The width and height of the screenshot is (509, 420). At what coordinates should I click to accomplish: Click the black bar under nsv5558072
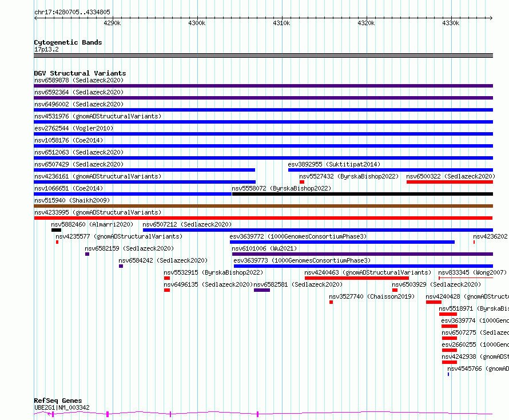[x=363, y=194]
